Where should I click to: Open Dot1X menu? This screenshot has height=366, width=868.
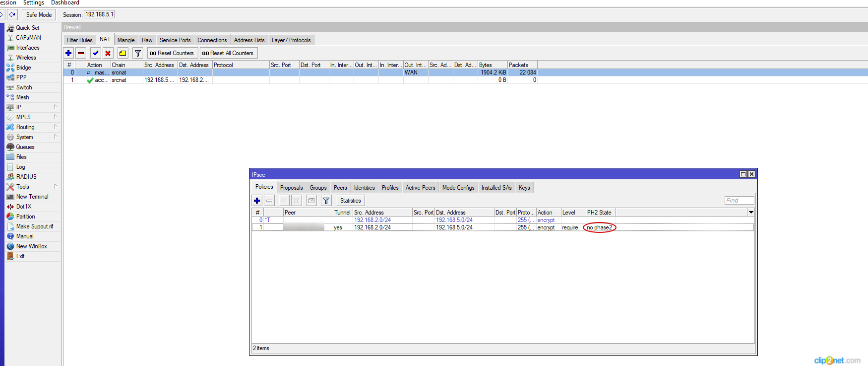pos(23,207)
